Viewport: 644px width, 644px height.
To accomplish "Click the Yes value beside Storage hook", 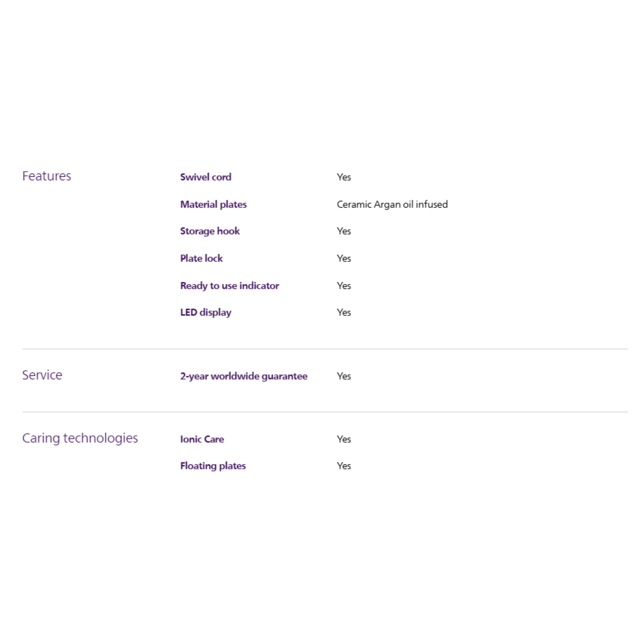I will pyautogui.click(x=344, y=231).
